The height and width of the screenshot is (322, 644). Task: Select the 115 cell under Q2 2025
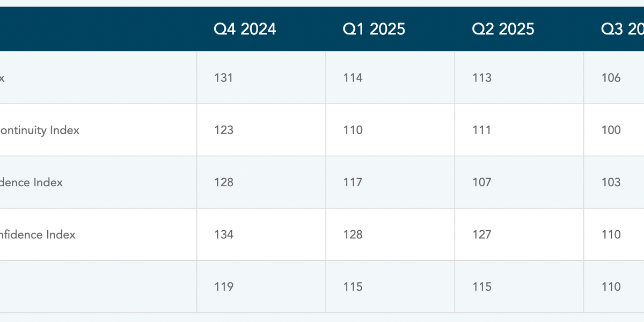click(482, 287)
